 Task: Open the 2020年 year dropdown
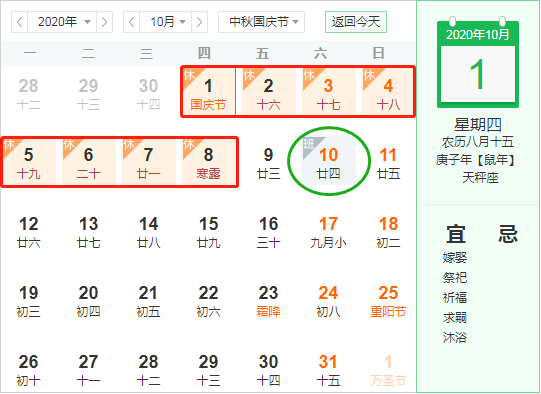(62, 22)
